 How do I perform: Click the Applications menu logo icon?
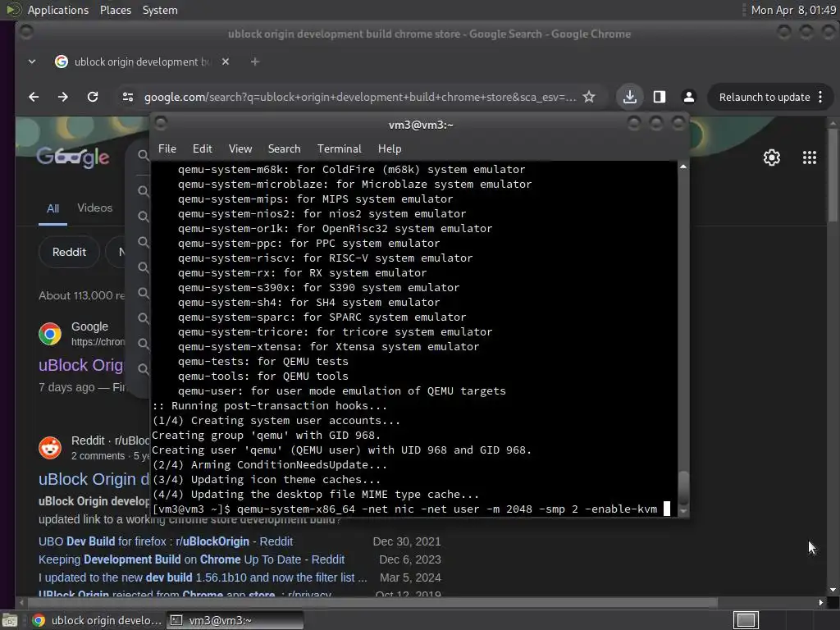pos(13,10)
